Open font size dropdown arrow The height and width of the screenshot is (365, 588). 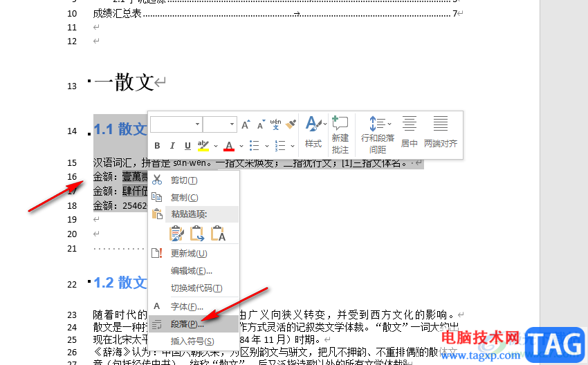tap(232, 124)
